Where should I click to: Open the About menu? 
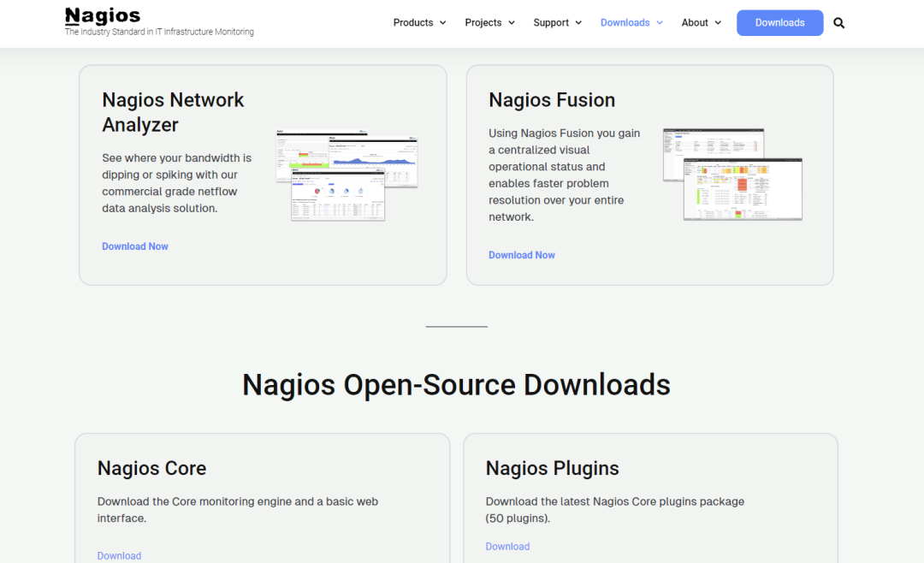(x=695, y=22)
